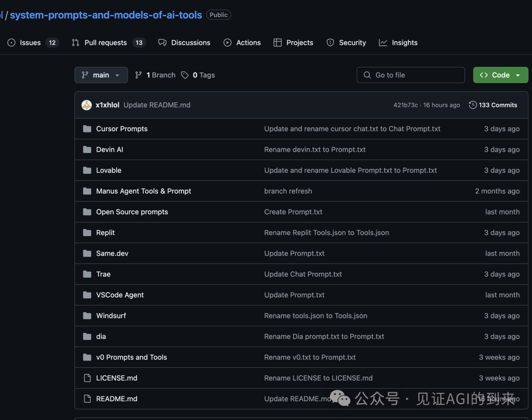Open commit hash 421b73c

click(405, 105)
